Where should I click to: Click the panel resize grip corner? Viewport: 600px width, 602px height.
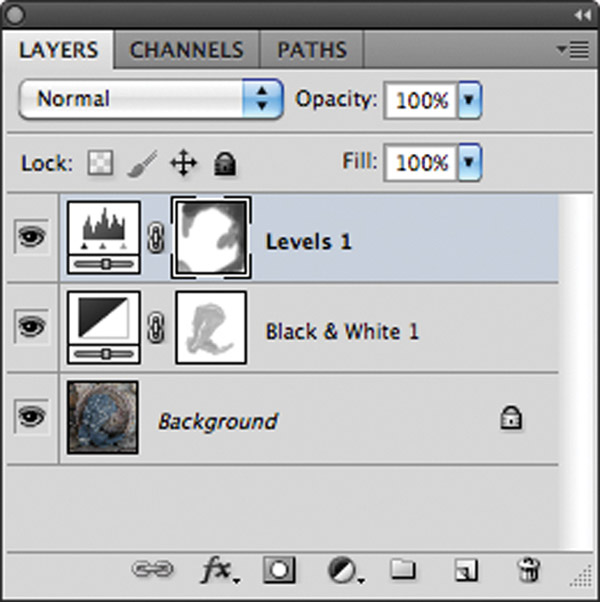[x=582, y=577]
